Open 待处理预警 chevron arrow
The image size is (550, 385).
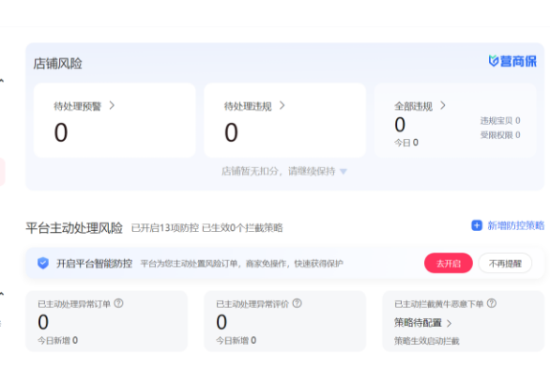(112, 106)
